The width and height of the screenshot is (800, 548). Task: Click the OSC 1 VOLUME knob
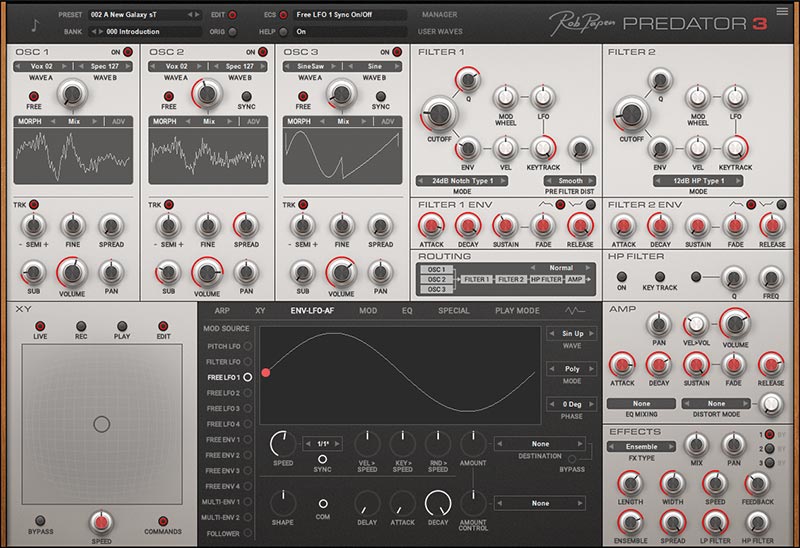pos(72,272)
